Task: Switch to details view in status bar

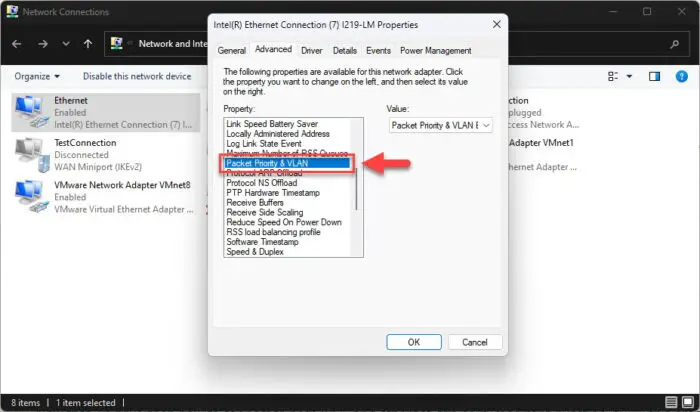Action: click(671, 402)
